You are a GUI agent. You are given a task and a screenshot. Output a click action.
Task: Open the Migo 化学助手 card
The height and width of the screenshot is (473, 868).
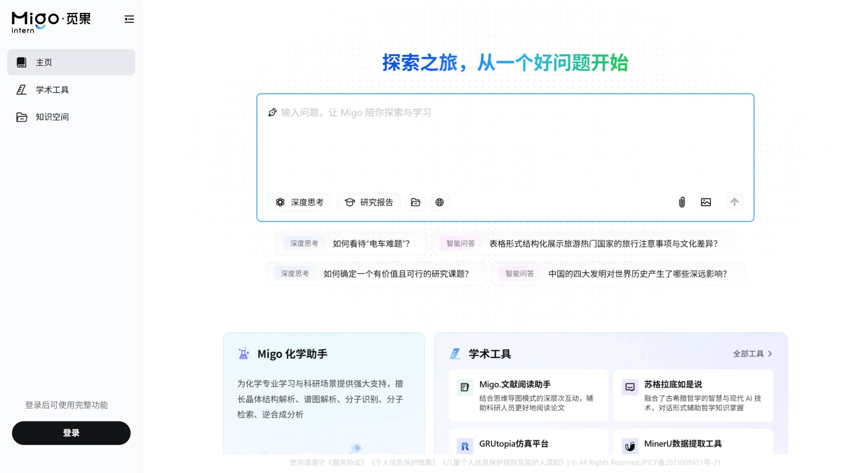click(324, 394)
